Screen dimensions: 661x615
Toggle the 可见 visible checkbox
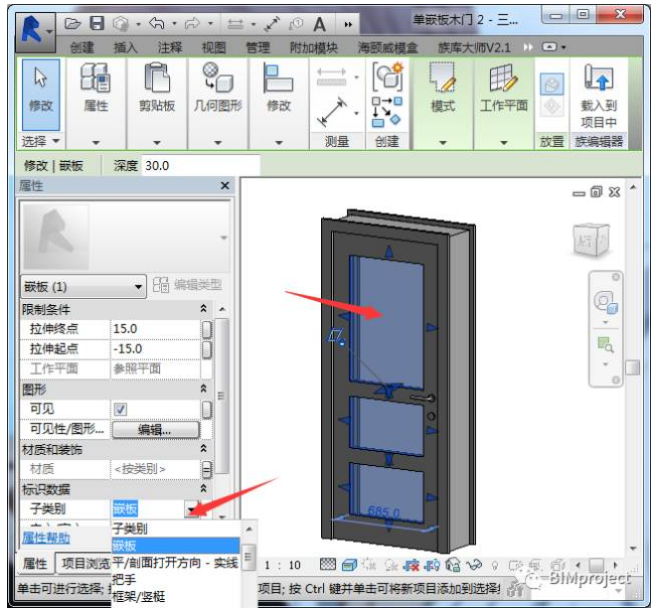[x=120, y=409]
